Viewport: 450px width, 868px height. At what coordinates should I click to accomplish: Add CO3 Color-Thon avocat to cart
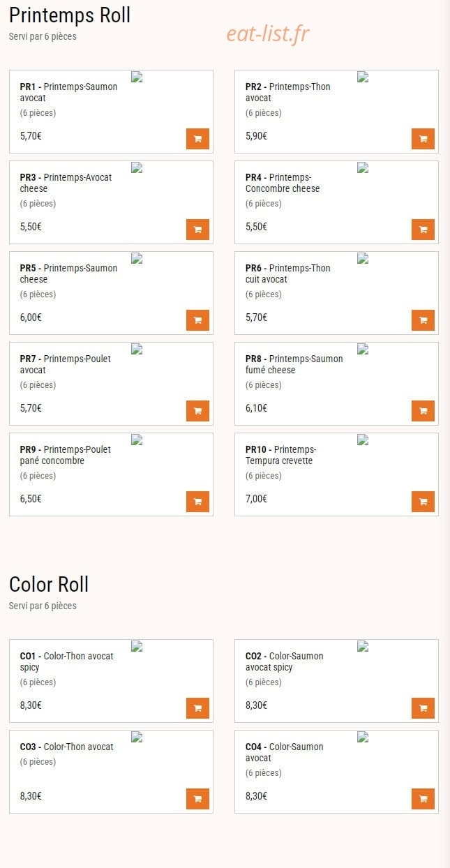197,799
